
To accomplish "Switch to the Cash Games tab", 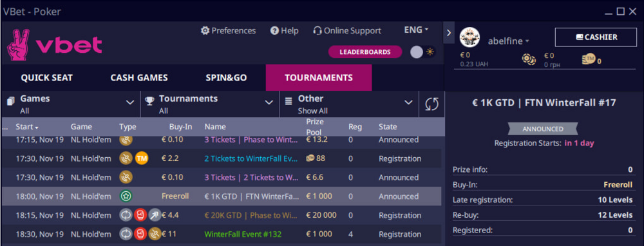I will coord(139,78).
